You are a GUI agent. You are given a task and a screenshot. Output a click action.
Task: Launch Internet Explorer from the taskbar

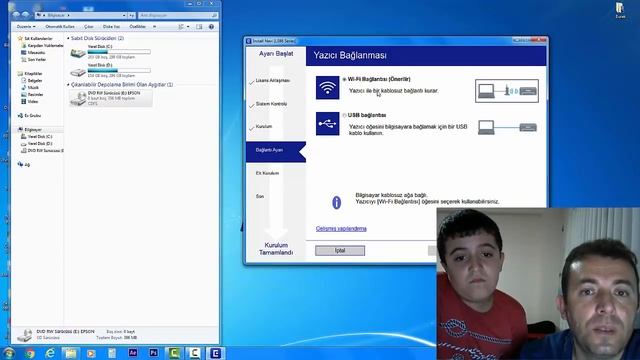50,353
